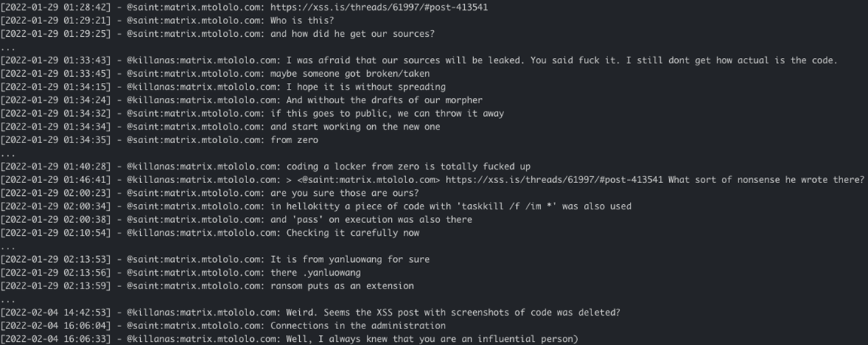Click 'It is from yanluowang for sure' message
The image size is (868, 345).
coord(350,260)
